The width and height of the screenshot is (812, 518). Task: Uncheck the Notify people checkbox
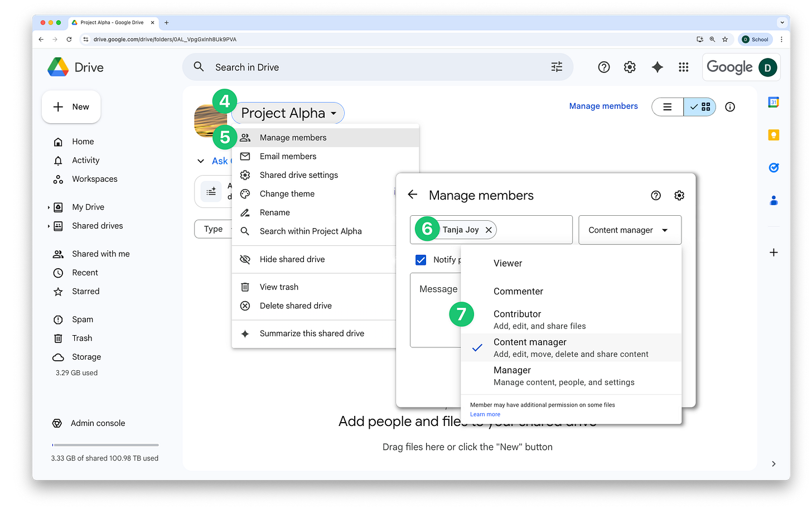[421, 260]
